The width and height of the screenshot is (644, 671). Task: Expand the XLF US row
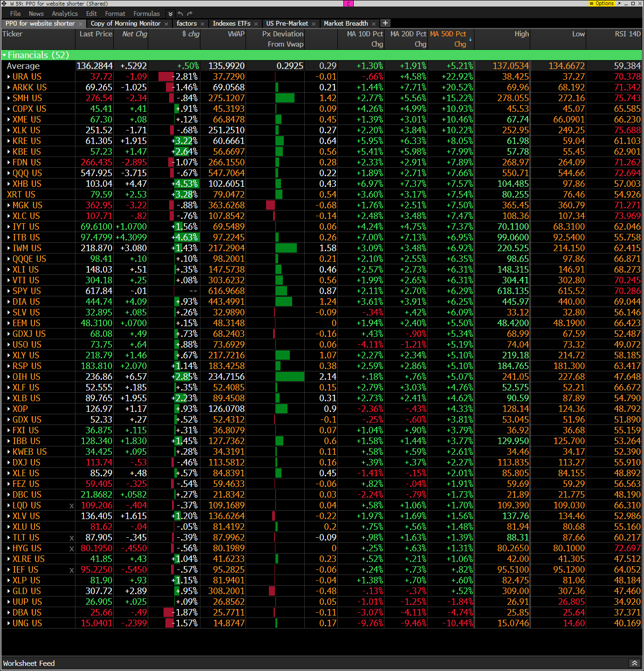9,387
